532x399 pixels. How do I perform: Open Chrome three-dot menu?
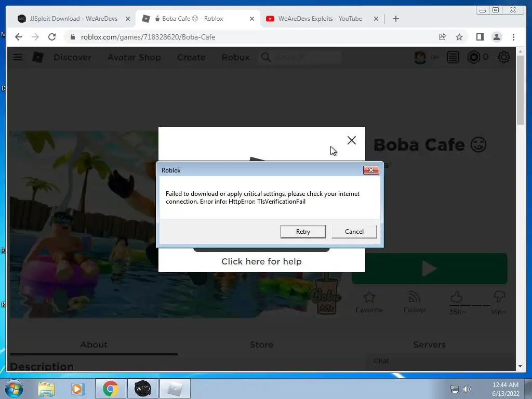pyautogui.click(x=513, y=37)
